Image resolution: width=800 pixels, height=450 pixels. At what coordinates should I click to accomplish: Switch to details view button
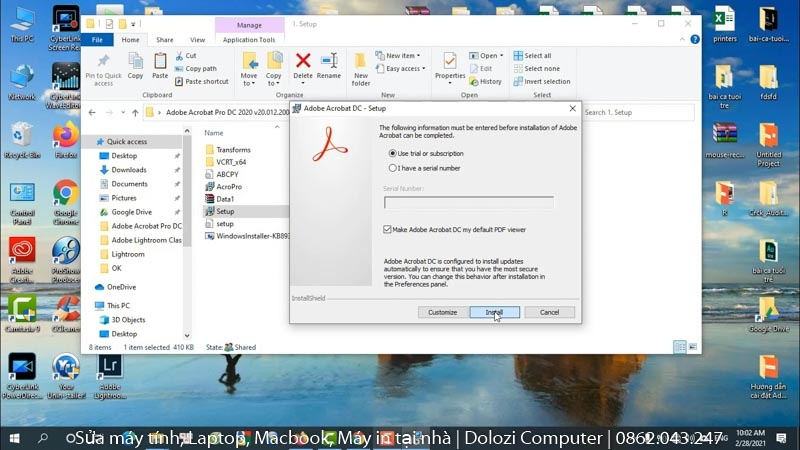point(680,347)
